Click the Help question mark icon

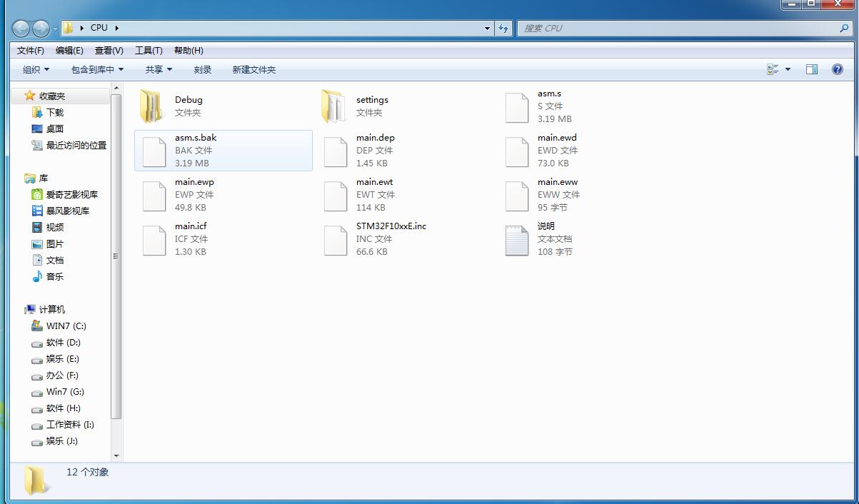837,69
